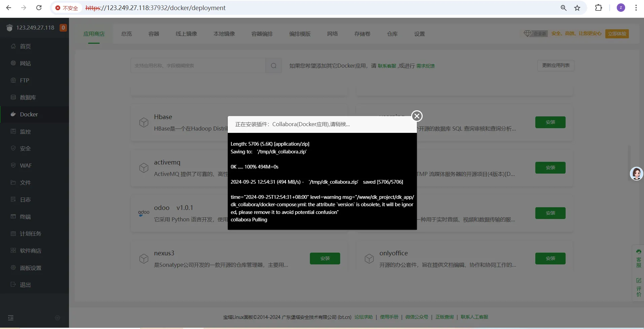Image resolution: width=644 pixels, height=329 pixels.
Task: Open the 评价 review side button
Action: 639,287
